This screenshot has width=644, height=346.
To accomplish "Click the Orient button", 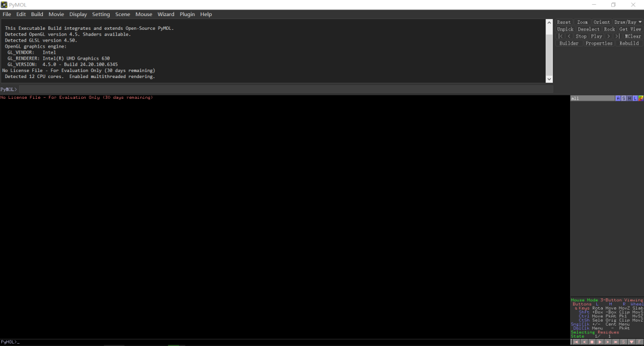I will (x=601, y=22).
